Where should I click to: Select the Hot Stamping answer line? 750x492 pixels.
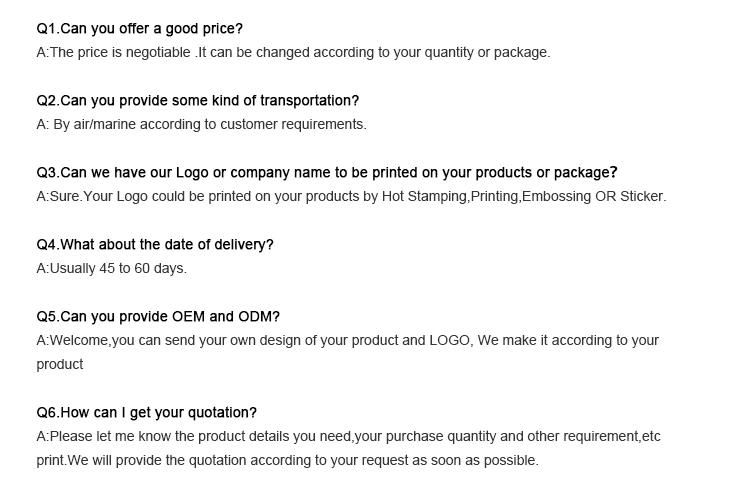tap(351, 197)
